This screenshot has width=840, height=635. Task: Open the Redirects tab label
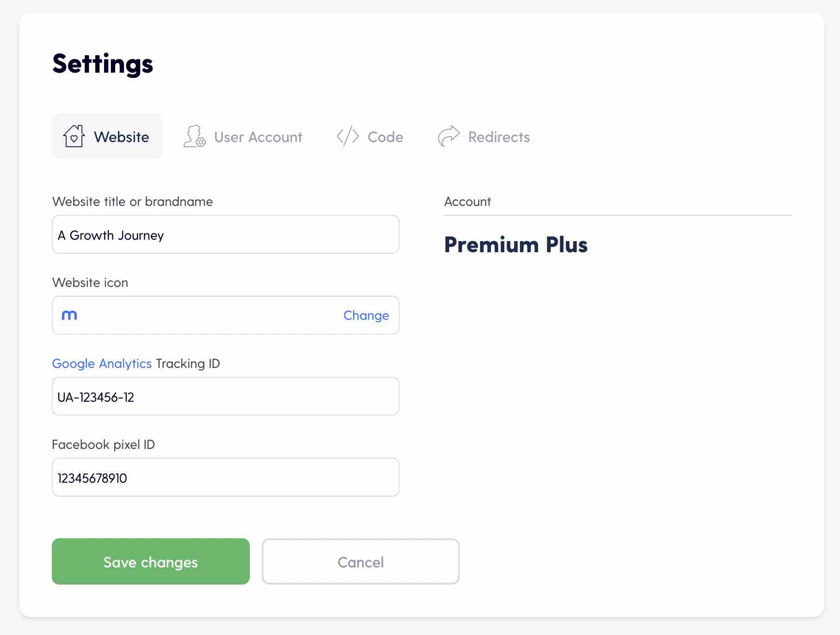499,137
